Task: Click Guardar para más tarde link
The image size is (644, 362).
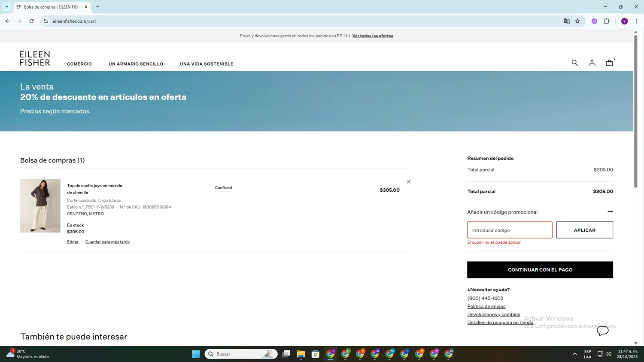Action: click(107, 242)
